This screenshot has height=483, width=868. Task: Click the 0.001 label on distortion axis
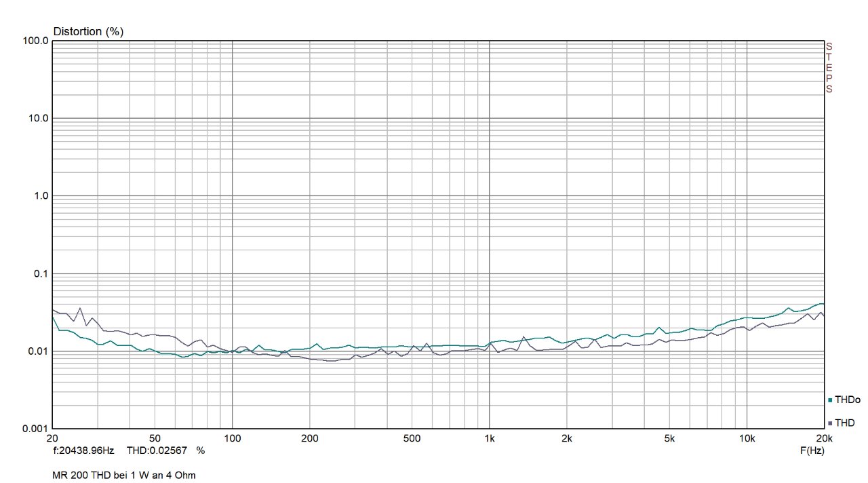click(35, 429)
